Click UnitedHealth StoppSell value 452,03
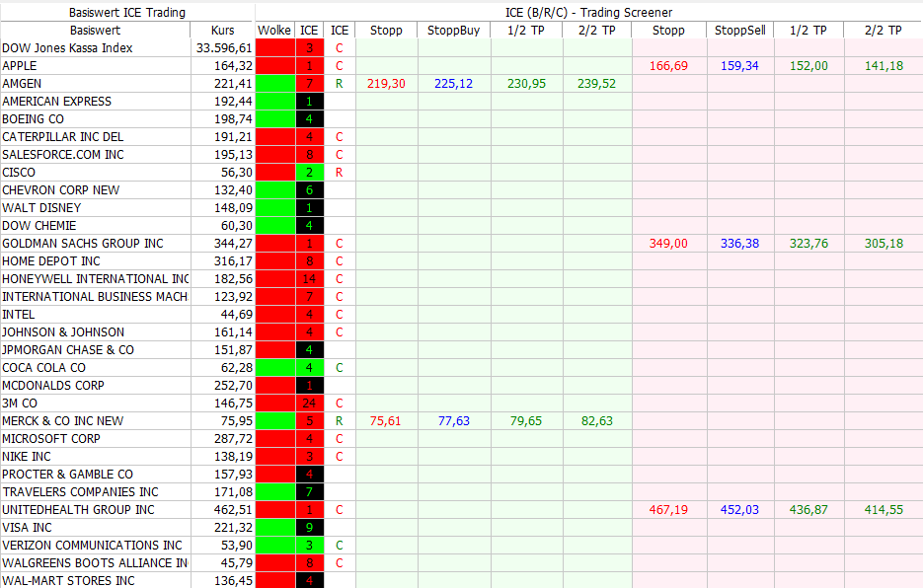 click(739, 510)
